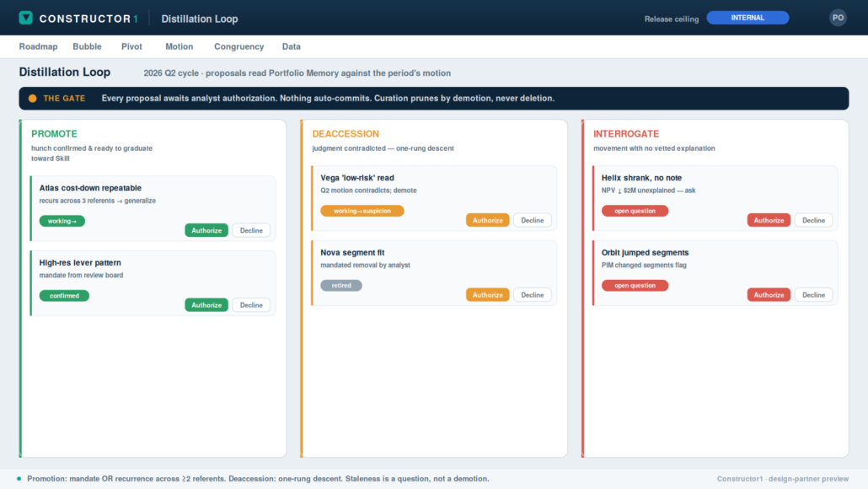This screenshot has width=868, height=489.
Task: Click 'recurs across 3 referents → generalize' text
Action: coord(98,201)
